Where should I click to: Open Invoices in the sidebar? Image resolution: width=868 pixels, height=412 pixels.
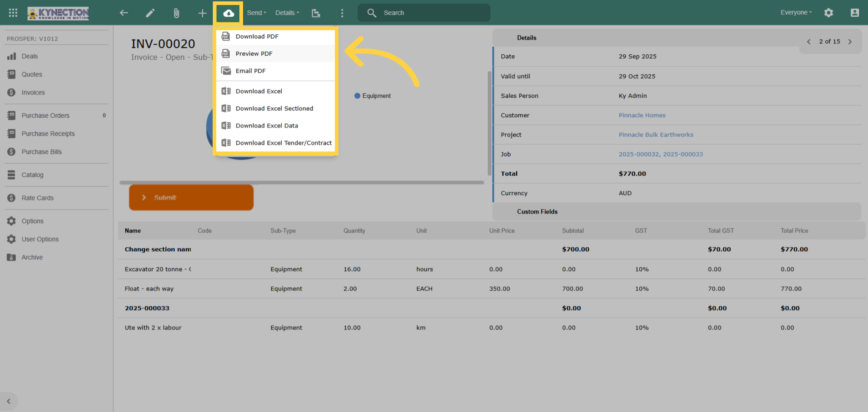pyautogui.click(x=56, y=92)
